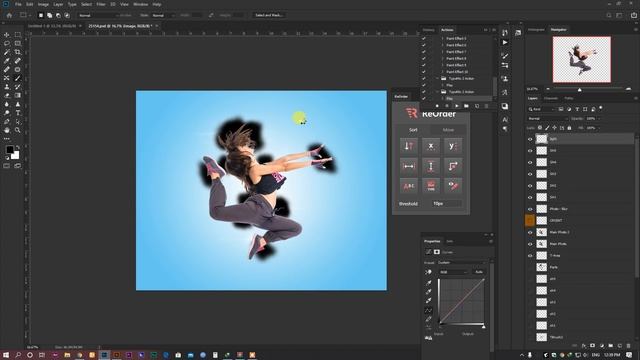This screenshot has height=360, width=640.
Task: Click the Navigator zoom slider handle
Action: 580,89
